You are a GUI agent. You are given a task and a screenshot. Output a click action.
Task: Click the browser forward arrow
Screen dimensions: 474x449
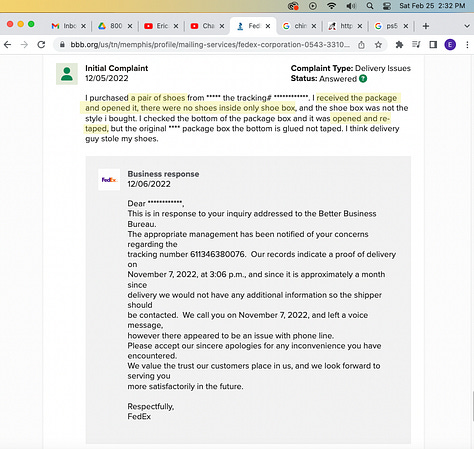pyautogui.click(x=24, y=44)
